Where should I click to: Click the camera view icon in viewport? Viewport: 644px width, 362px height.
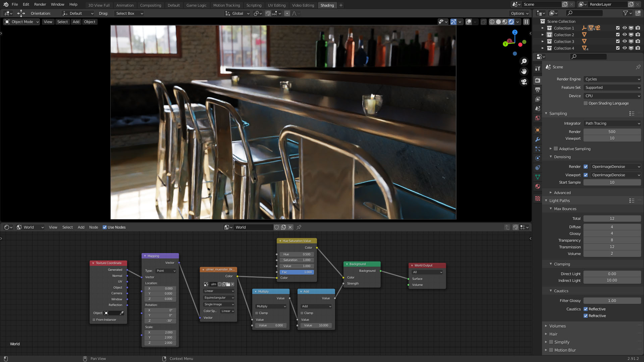pyautogui.click(x=524, y=81)
